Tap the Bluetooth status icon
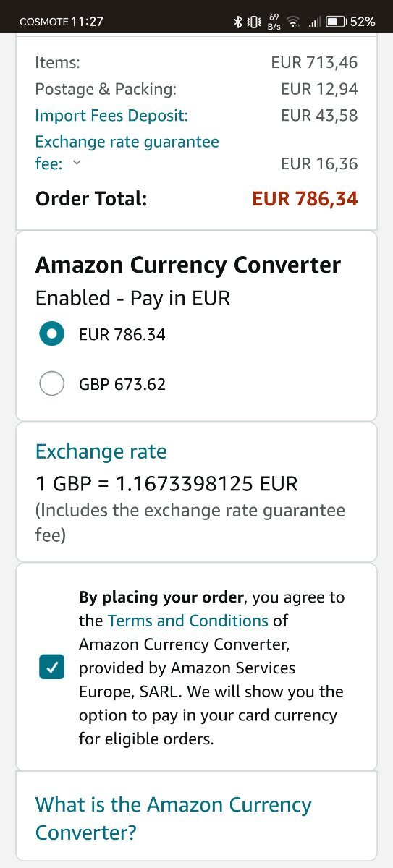 pyautogui.click(x=237, y=22)
